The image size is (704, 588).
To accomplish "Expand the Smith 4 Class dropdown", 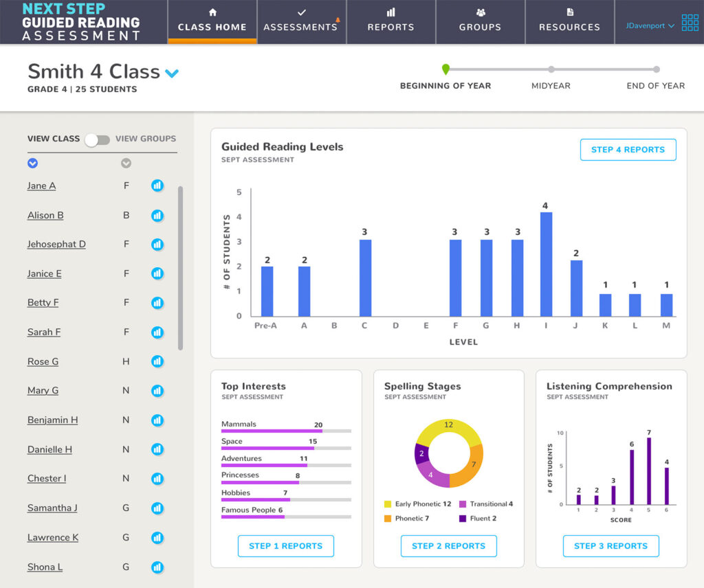I will (x=172, y=73).
